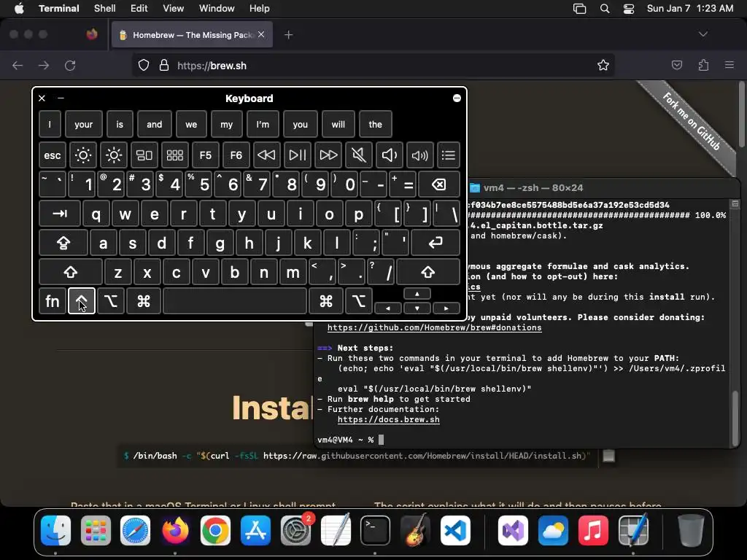Tap the Launchpad key on virtual keyboard

(x=175, y=155)
